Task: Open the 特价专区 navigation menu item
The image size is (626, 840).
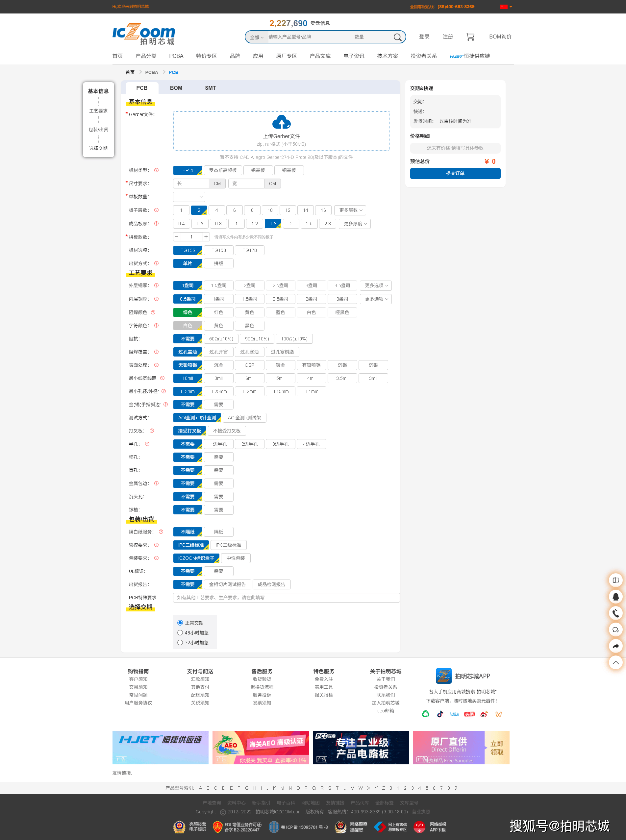Action: tap(206, 56)
